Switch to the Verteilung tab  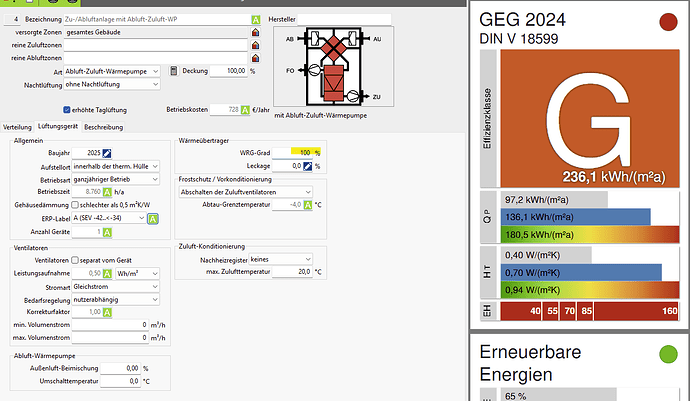(17, 128)
